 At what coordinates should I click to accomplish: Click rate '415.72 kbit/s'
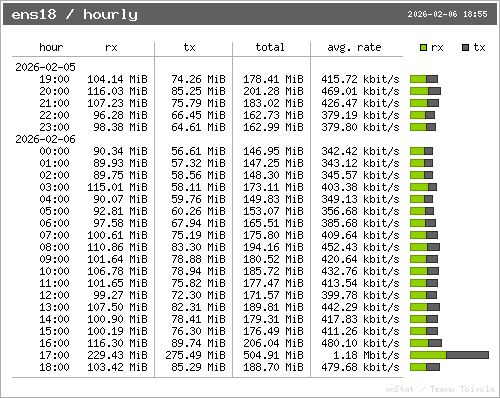click(x=360, y=79)
